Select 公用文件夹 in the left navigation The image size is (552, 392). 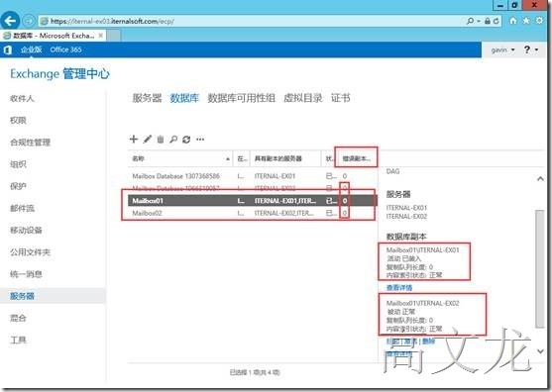coord(30,252)
